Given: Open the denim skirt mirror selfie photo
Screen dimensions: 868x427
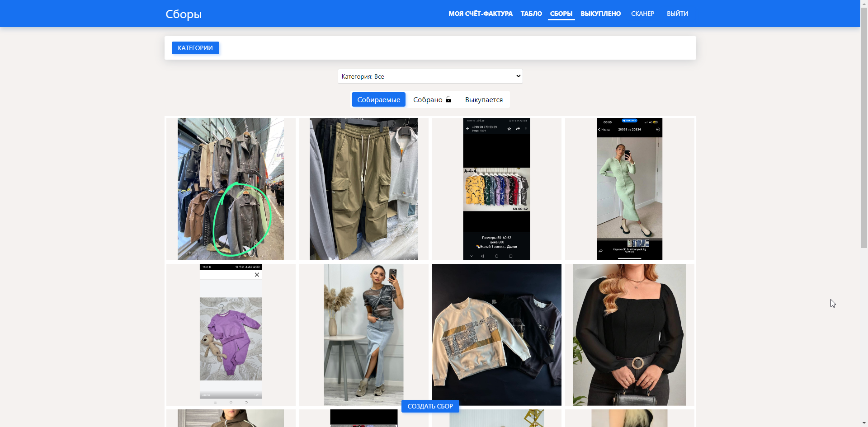Looking at the screenshot, I should point(364,335).
